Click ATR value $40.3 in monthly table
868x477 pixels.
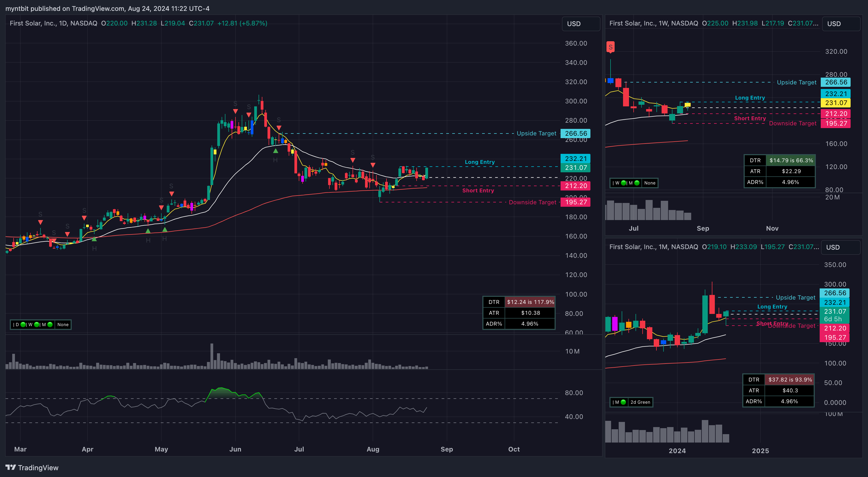pos(790,390)
